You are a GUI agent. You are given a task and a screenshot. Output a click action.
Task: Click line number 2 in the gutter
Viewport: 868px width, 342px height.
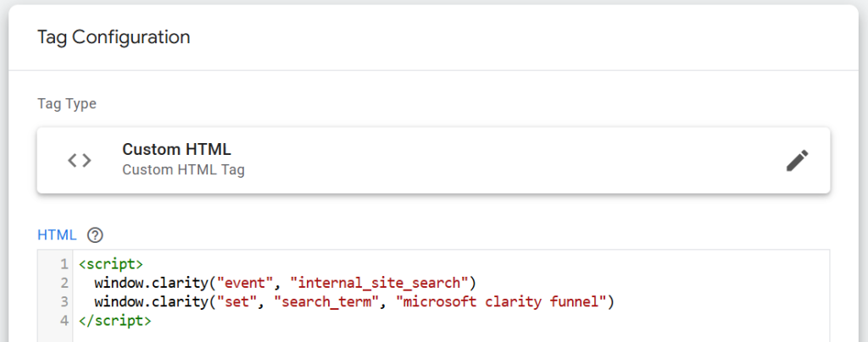[x=64, y=284]
